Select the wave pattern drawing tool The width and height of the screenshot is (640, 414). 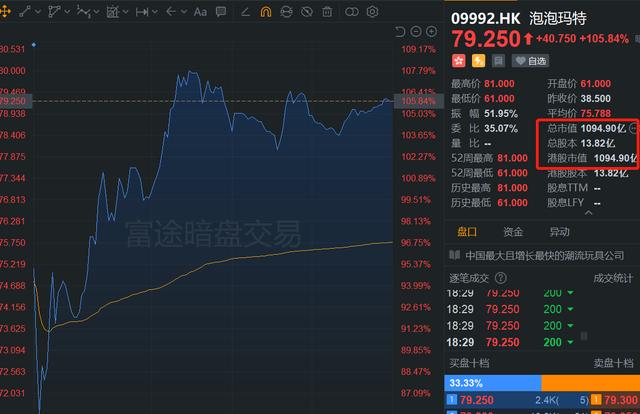point(83,12)
